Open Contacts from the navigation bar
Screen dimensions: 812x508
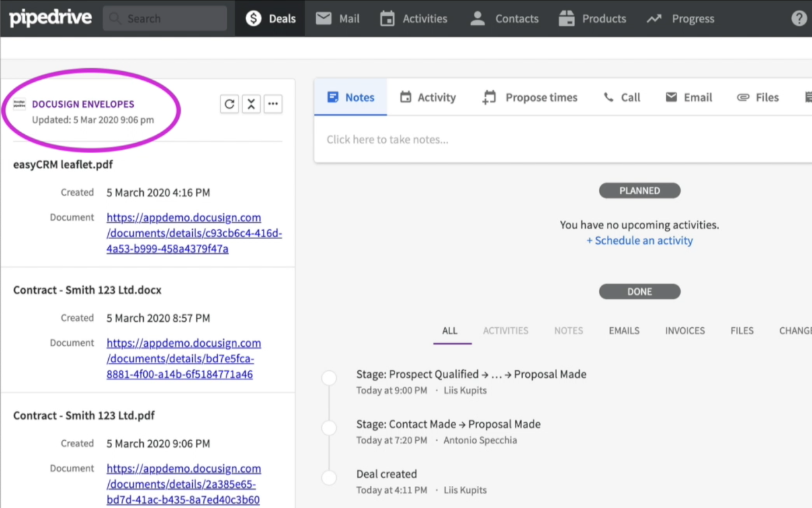click(504, 19)
